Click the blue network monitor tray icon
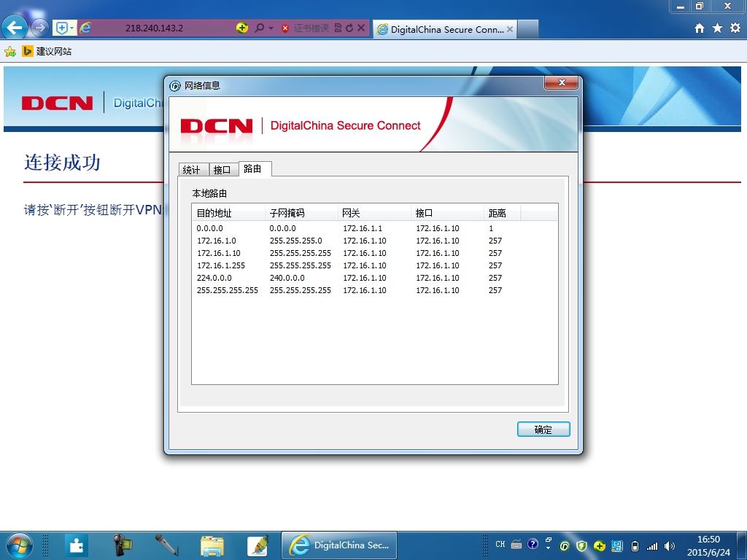 (617, 546)
